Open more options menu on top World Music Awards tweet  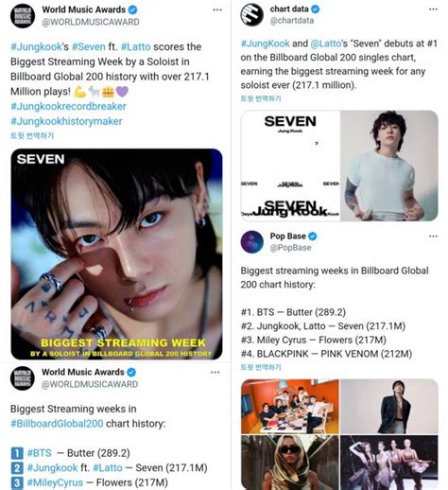[217, 9]
